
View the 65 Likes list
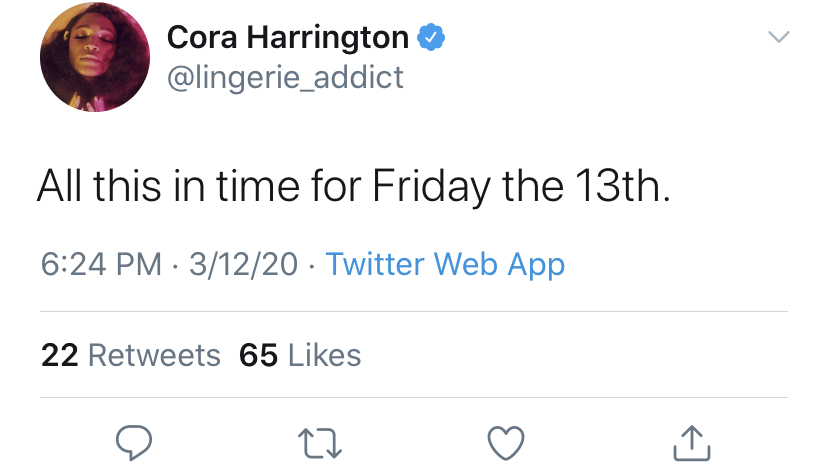(300, 355)
